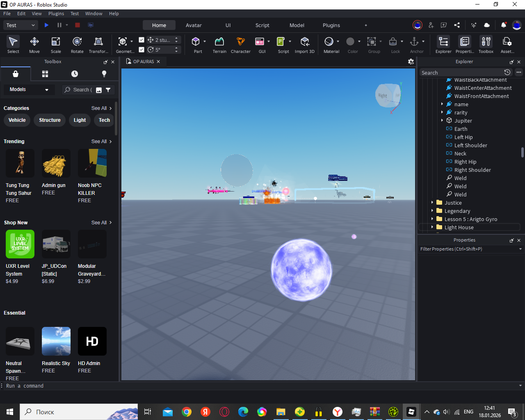Click the Toolbox panel scrollbar
Viewport: 525px width, 420px height.
point(116,119)
